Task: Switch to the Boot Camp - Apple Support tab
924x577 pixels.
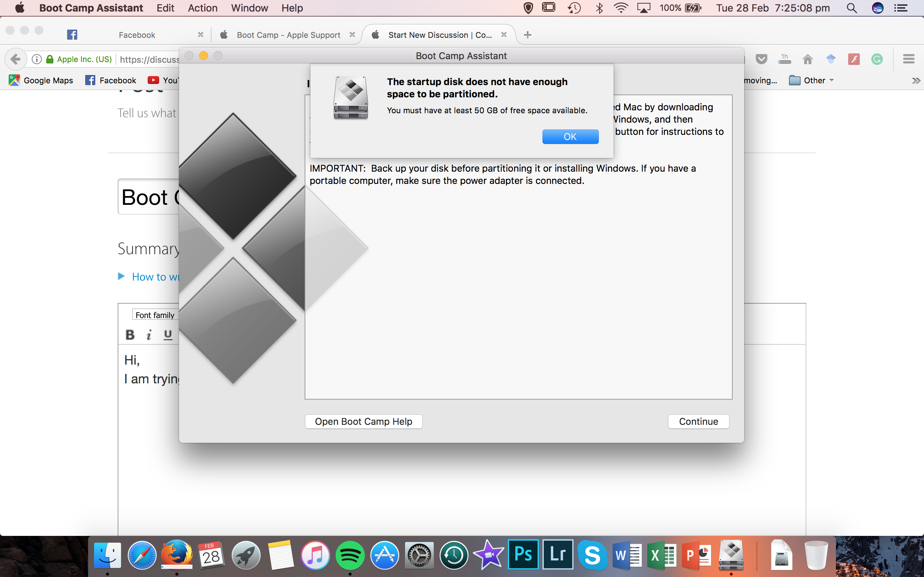Action: (x=288, y=35)
